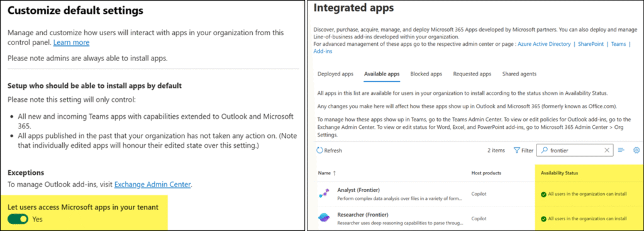Open the Exchange Admin Center link

pos(152,184)
